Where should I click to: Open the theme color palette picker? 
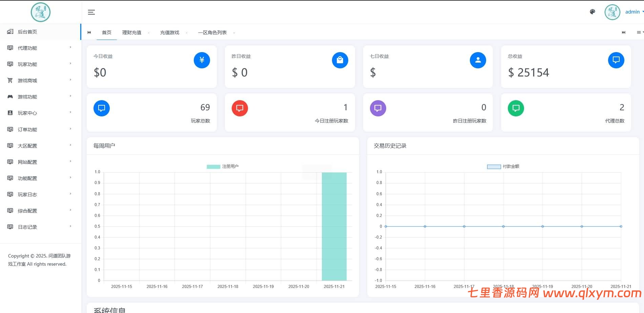pos(592,12)
